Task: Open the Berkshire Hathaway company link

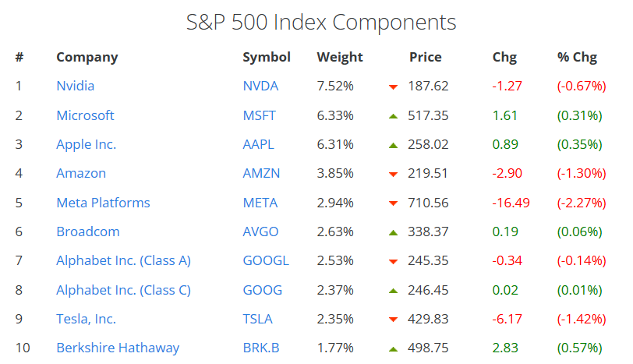Action: click(118, 348)
